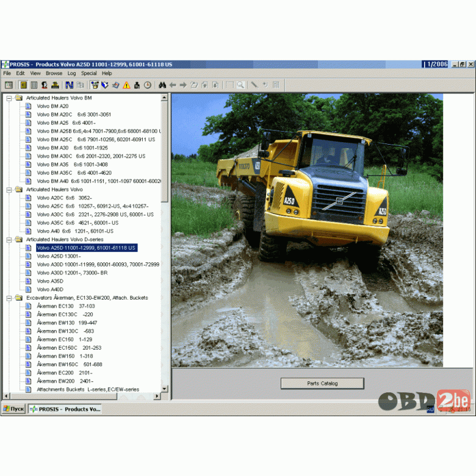Click the PROSIS taskbar button
Screen dimensions: 476x476
tap(65, 409)
